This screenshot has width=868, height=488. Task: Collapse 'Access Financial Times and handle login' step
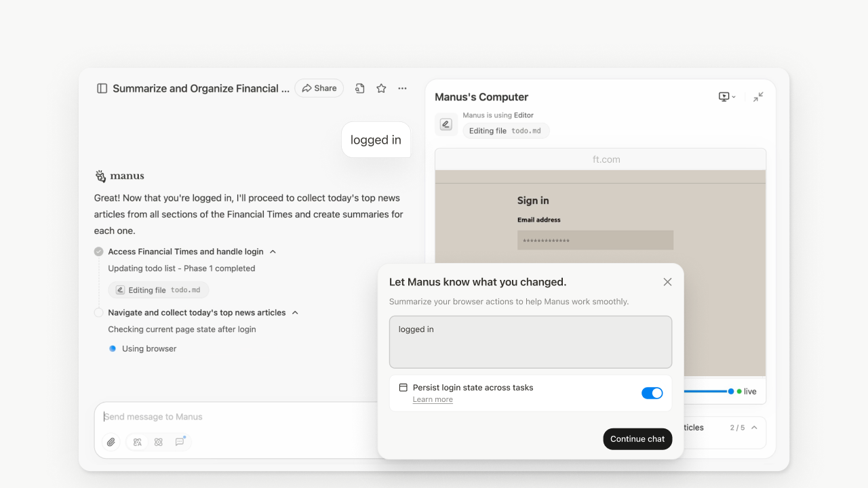(273, 251)
